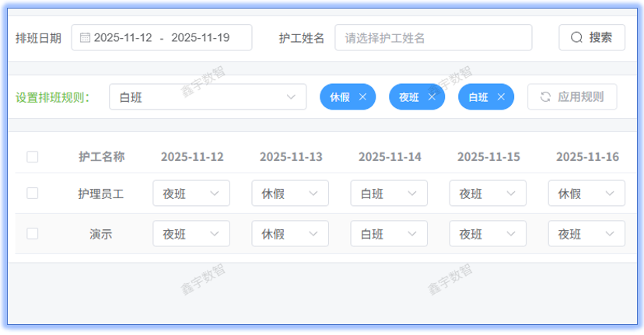Click the 2025-11-15 column header
This screenshot has width=644, height=335.
pos(488,157)
